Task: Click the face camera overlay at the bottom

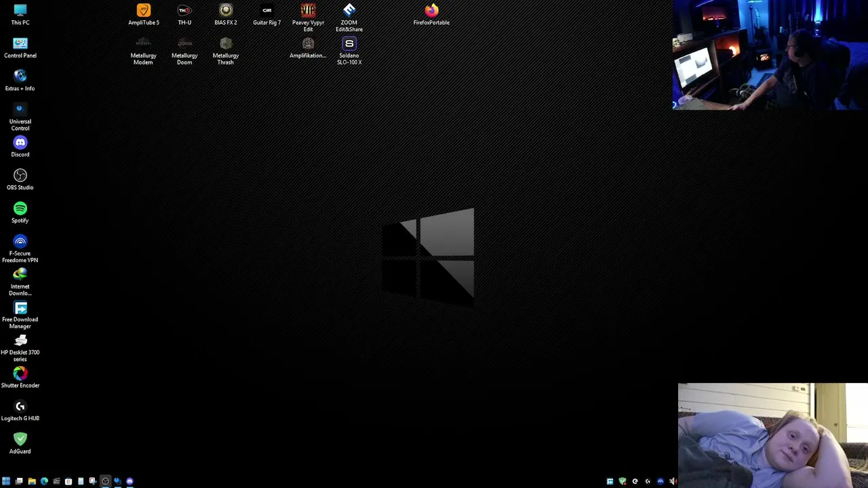Action: point(773,435)
